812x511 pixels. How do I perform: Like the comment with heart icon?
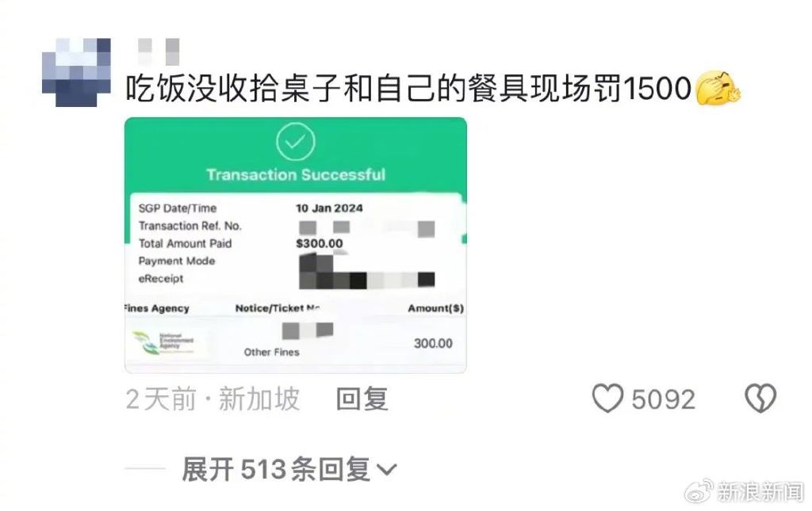point(607,399)
